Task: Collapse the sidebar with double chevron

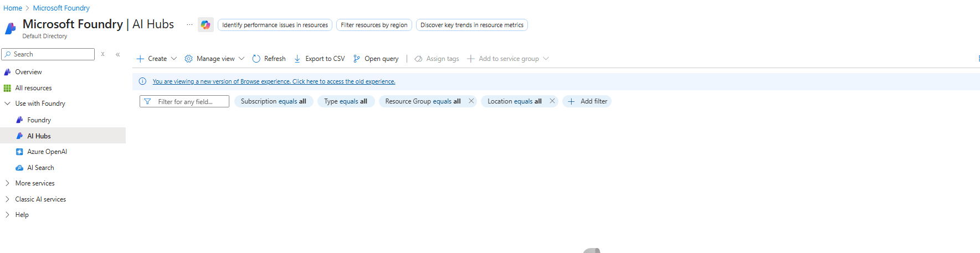Action: coord(118,54)
